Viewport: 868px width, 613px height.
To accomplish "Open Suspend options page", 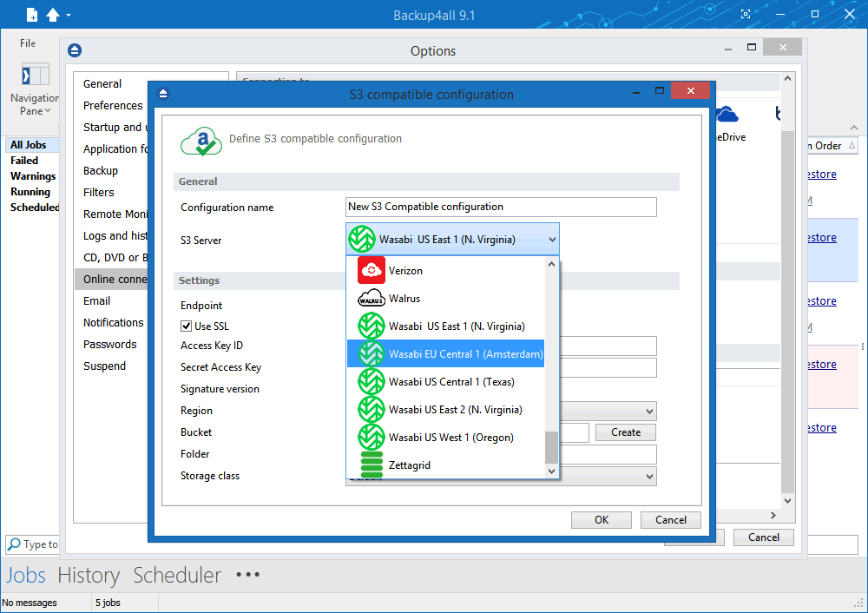I will [x=105, y=366].
